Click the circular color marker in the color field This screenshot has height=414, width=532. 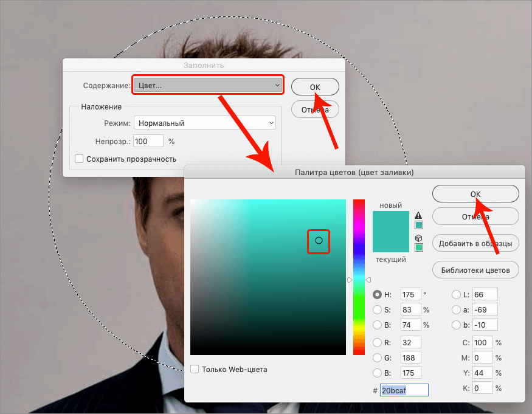tap(319, 241)
